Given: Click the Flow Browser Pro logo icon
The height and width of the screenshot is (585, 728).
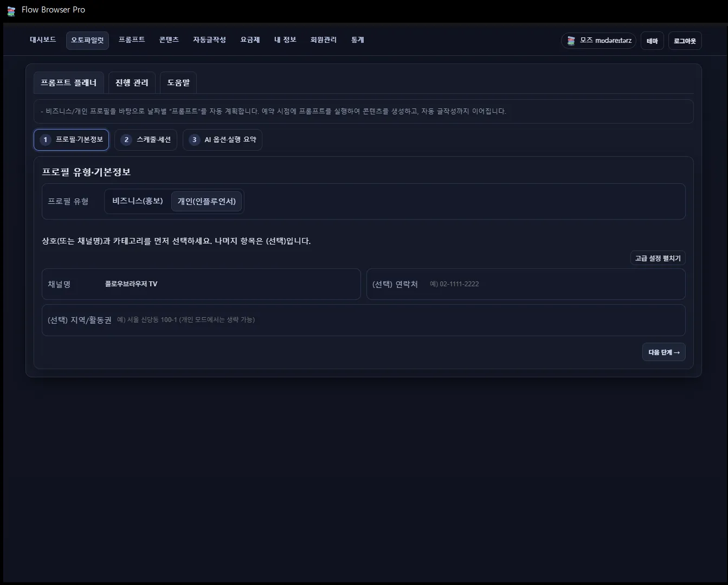Looking at the screenshot, I should [x=11, y=10].
